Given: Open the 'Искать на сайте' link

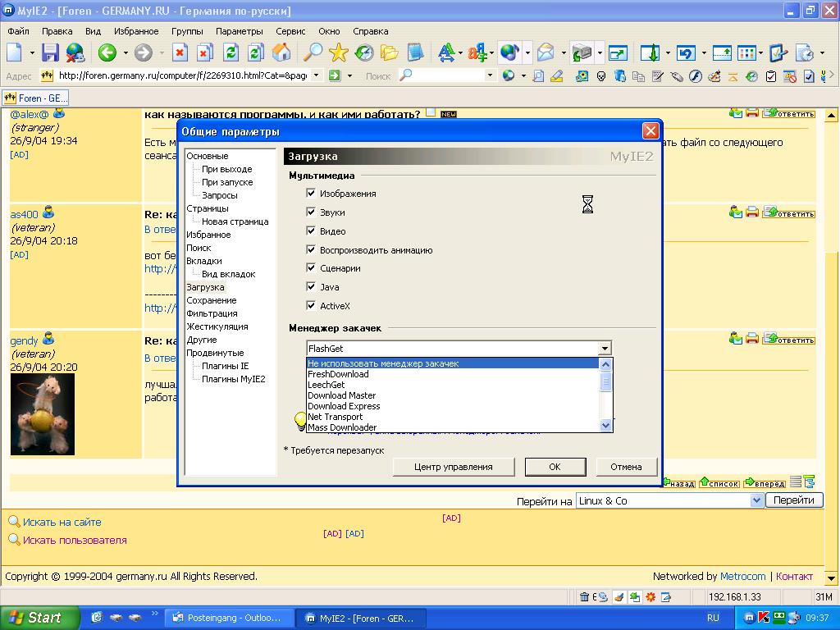Looking at the screenshot, I should (x=62, y=522).
